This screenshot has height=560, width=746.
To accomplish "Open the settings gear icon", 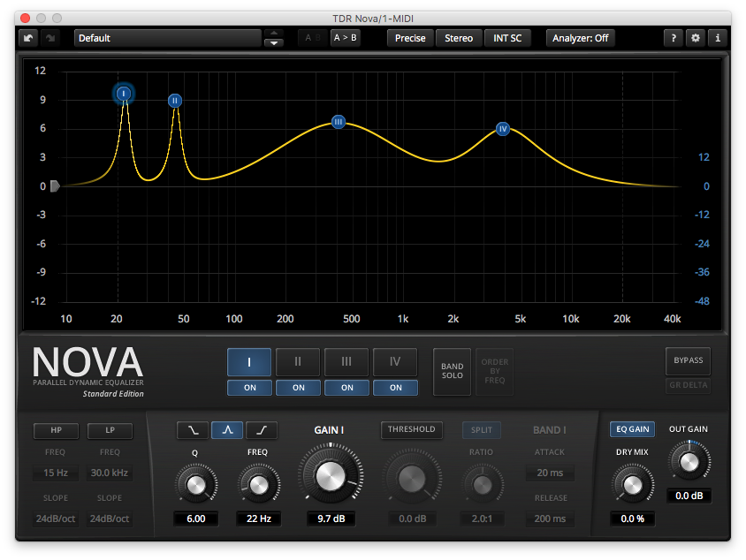I will (695, 38).
